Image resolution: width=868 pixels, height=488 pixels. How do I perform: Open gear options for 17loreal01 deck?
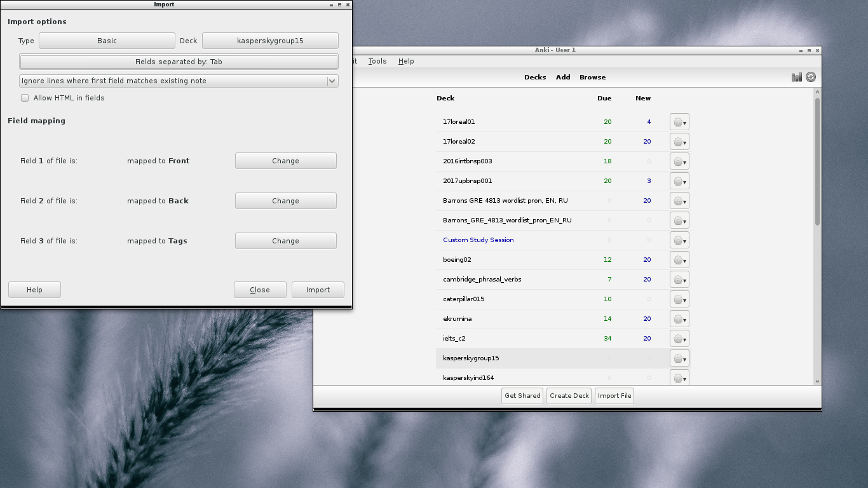pyautogui.click(x=679, y=122)
